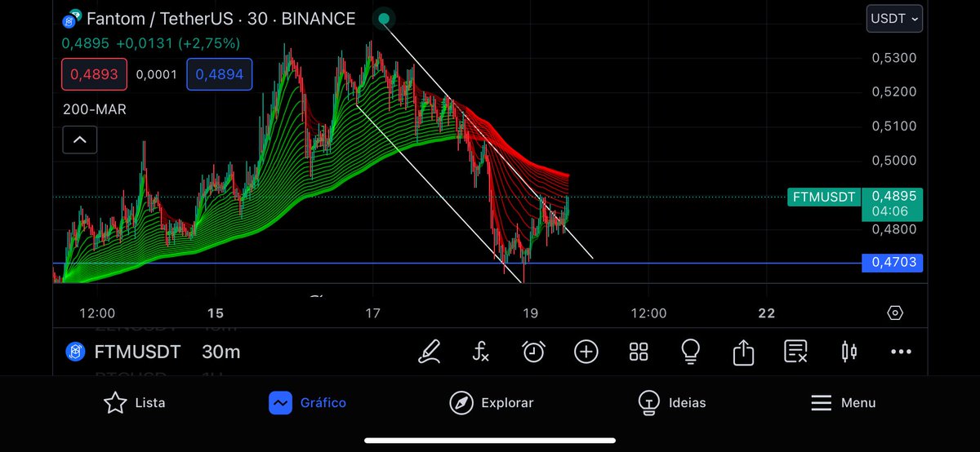980x452 pixels.
Task: Switch to the Ideias tab
Action: (671, 402)
